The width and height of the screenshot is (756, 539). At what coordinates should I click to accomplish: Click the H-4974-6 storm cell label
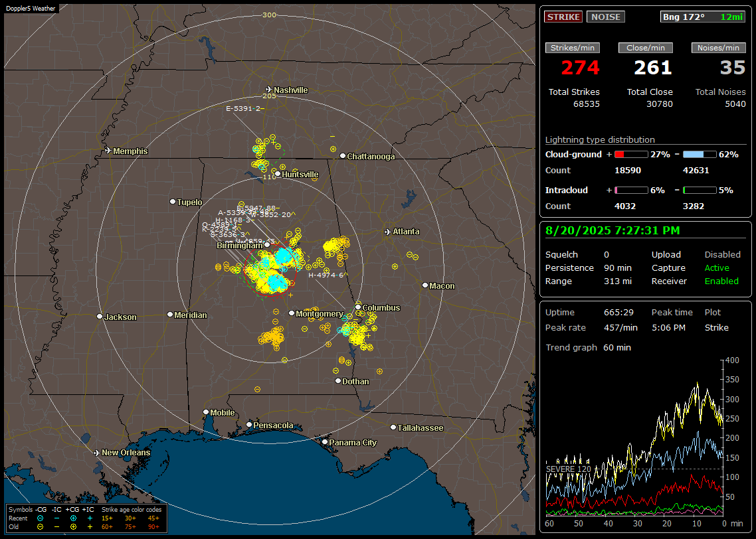tap(327, 275)
